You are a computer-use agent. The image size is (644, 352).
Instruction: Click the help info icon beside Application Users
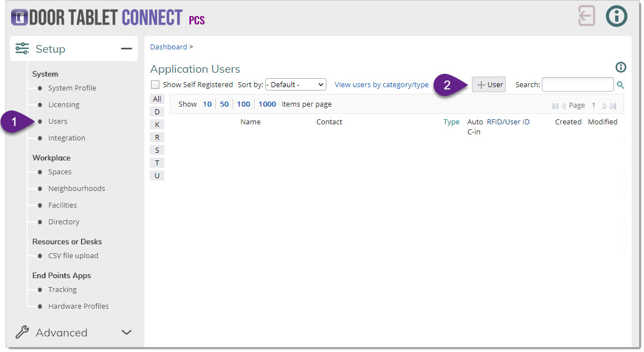621,67
